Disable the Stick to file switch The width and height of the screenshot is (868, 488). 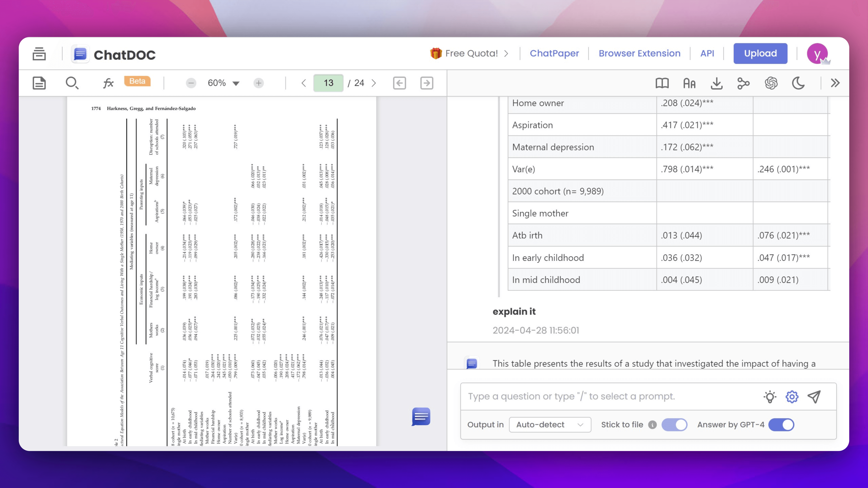point(674,425)
